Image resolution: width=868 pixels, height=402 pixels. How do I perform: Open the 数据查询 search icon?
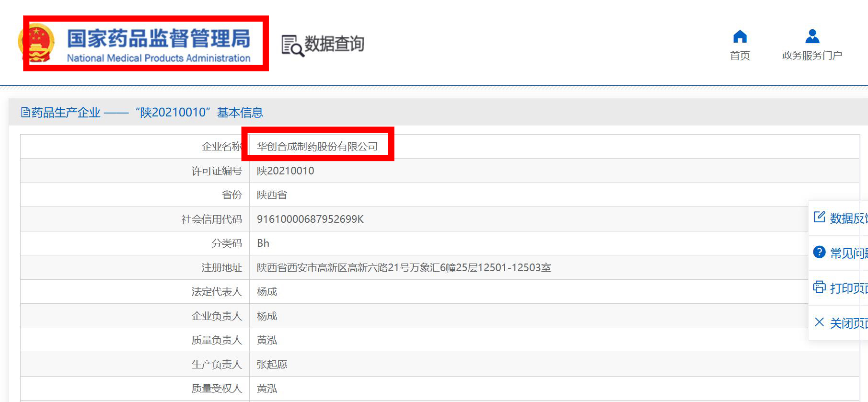click(x=293, y=46)
